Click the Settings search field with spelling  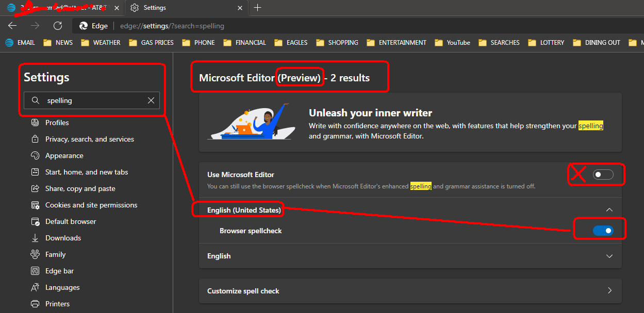tap(92, 100)
